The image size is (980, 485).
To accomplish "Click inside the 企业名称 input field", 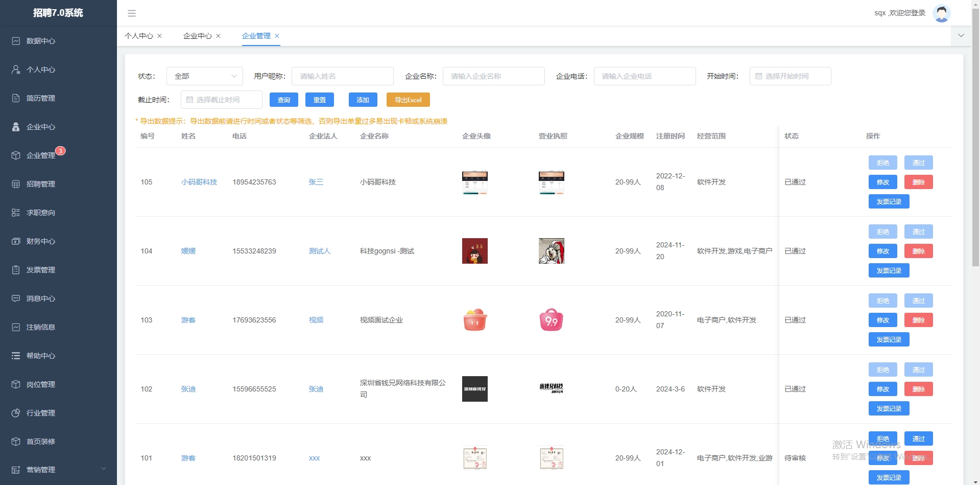I will click(493, 76).
